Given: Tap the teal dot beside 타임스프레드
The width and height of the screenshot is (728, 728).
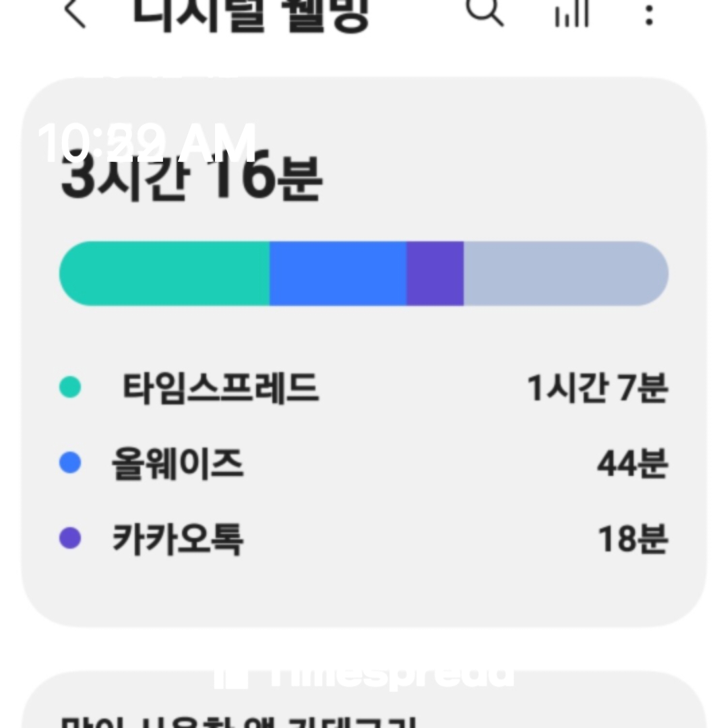Looking at the screenshot, I should (x=70, y=388).
